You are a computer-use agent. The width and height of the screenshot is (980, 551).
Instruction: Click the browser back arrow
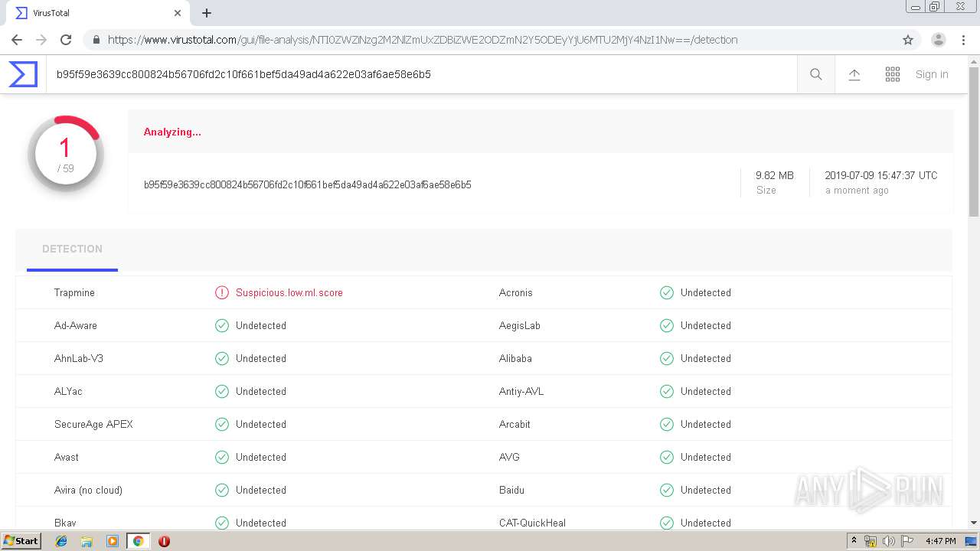17,40
